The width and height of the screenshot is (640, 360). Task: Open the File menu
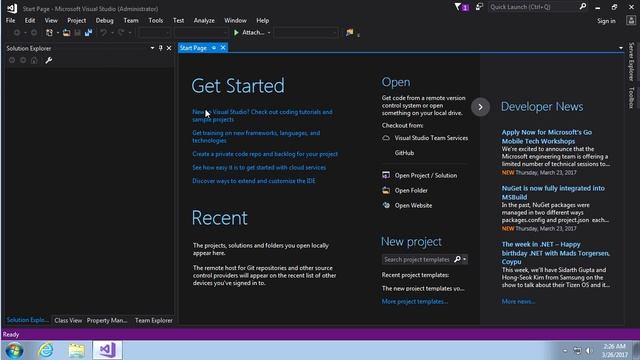pyautogui.click(x=11, y=20)
